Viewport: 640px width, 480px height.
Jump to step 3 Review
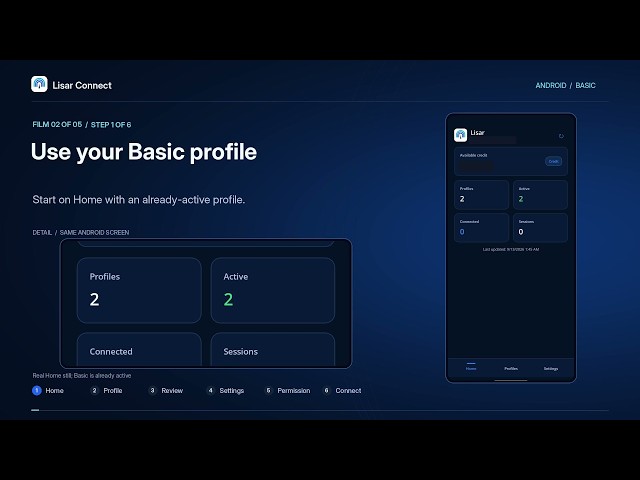(x=166, y=391)
